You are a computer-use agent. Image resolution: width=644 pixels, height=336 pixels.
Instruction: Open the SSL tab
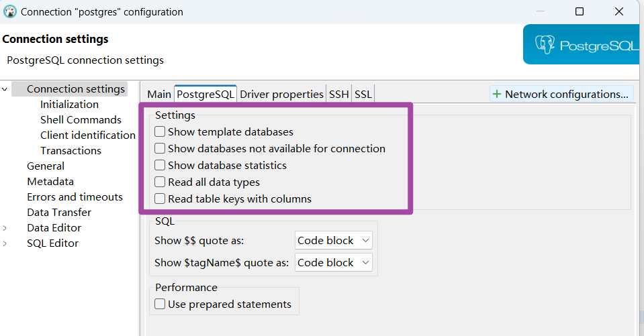tap(363, 95)
